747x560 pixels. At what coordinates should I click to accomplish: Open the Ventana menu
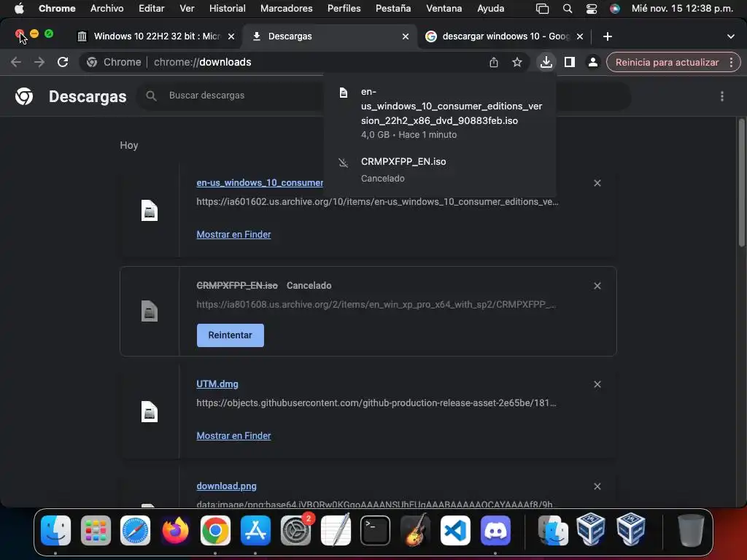(444, 8)
